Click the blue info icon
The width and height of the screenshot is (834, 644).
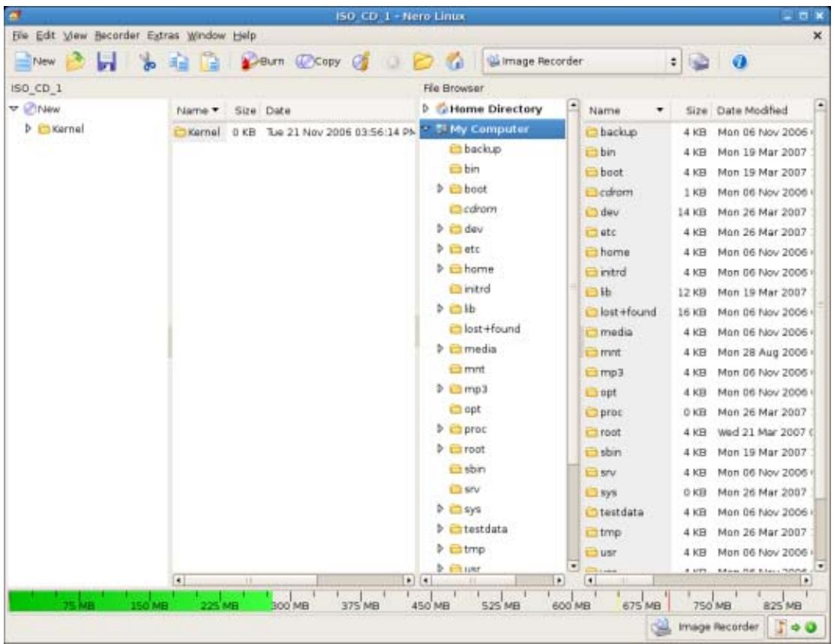[x=739, y=61]
